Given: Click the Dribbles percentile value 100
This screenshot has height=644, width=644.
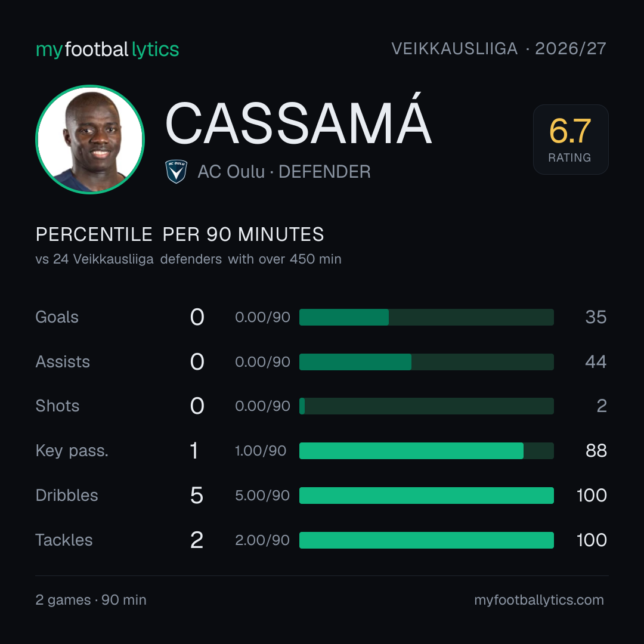Looking at the screenshot, I should click(592, 496).
